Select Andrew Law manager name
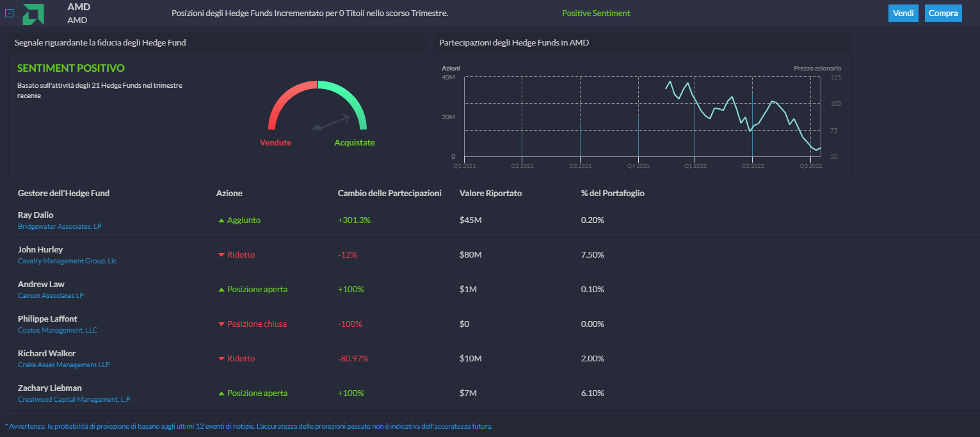The height and width of the screenshot is (437, 980). coord(41,284)
